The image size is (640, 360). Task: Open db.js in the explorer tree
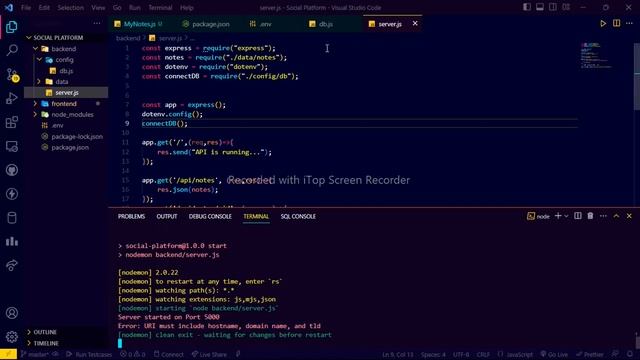click(66, 71)
